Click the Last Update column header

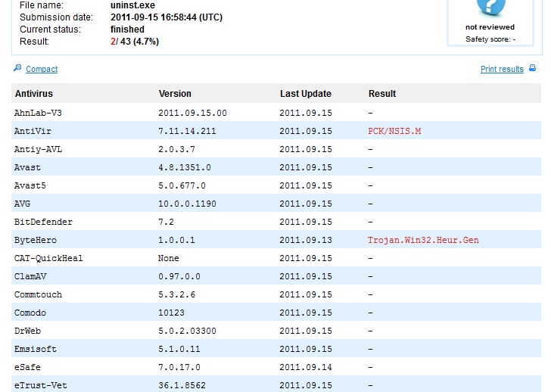[x=305, y=94]
